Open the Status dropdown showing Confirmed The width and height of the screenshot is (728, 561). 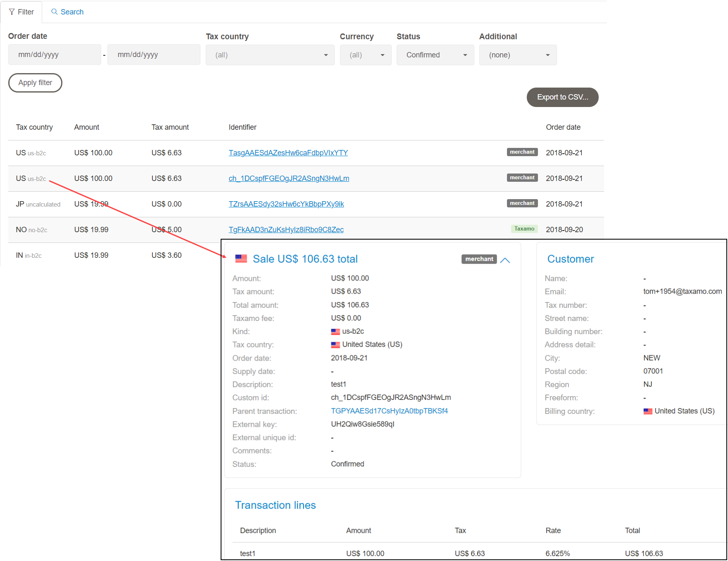[435, 55]
